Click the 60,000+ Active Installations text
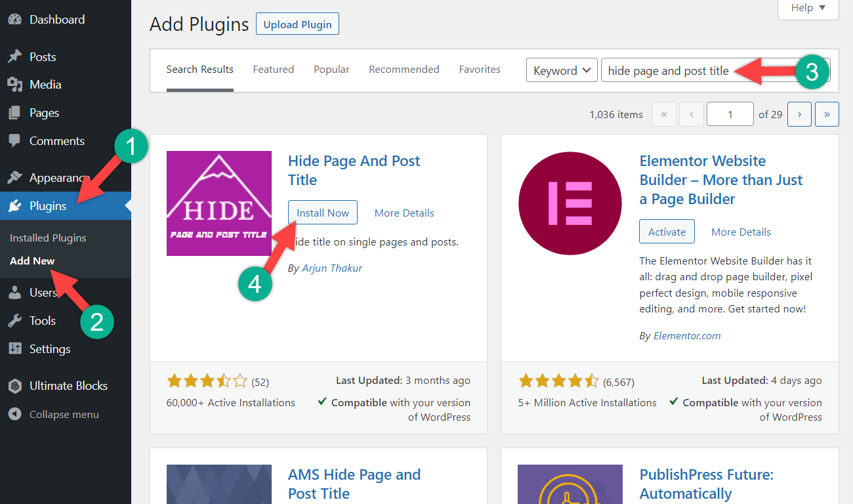Screen dimensions: 853x504 (231, 402)
